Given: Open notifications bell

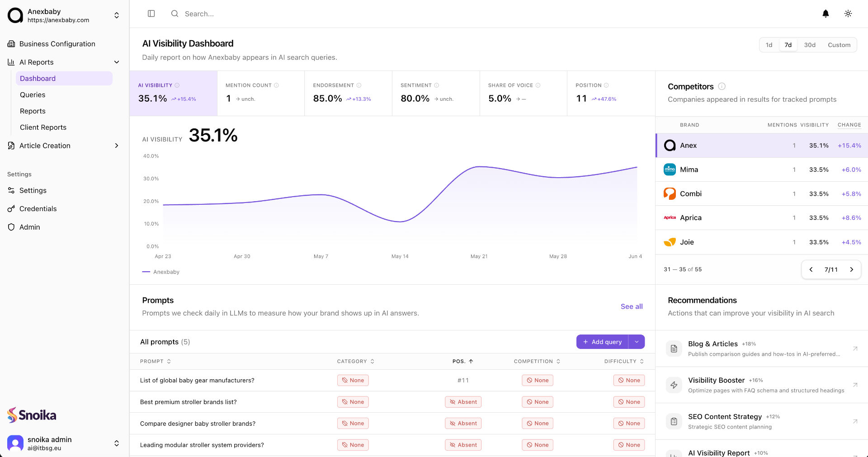Looking at the screenshot, I should (826, 14).
